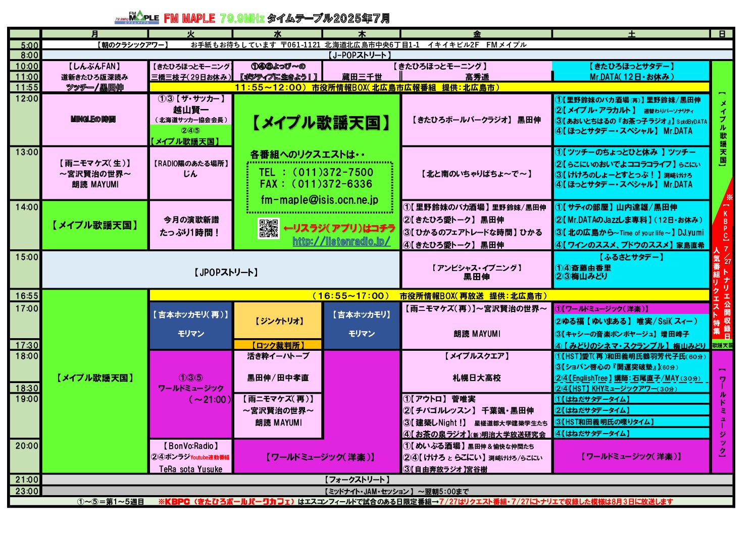The width and height of the screenshot is (756, 534).
Task: Click the large メイプル歌謡天国 heading
Action: coord(321,123)
